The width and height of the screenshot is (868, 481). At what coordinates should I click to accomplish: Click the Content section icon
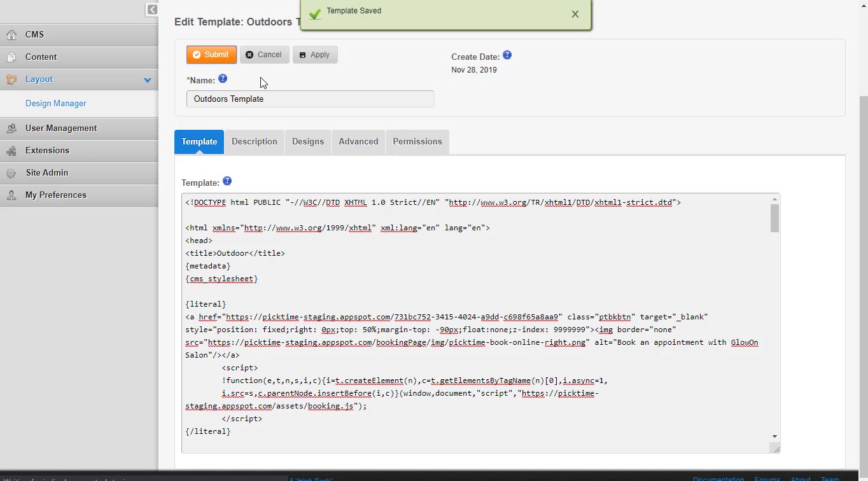(x=11, y=57)
